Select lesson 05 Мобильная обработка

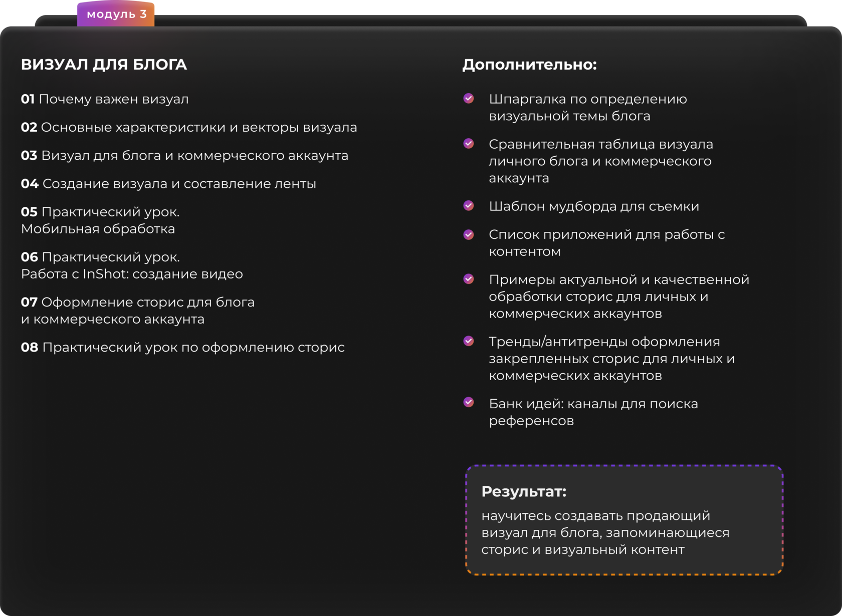(100, 220)
